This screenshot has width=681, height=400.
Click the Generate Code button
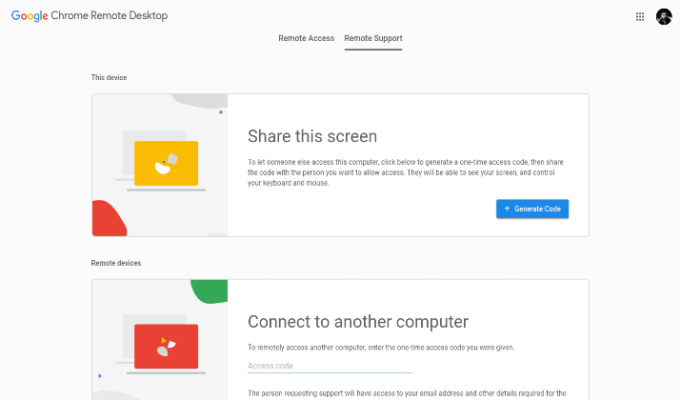click(x=532, y=209)
